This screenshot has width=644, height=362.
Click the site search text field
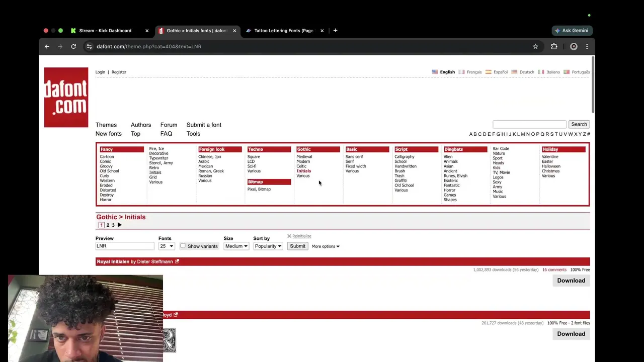[529, 124]
